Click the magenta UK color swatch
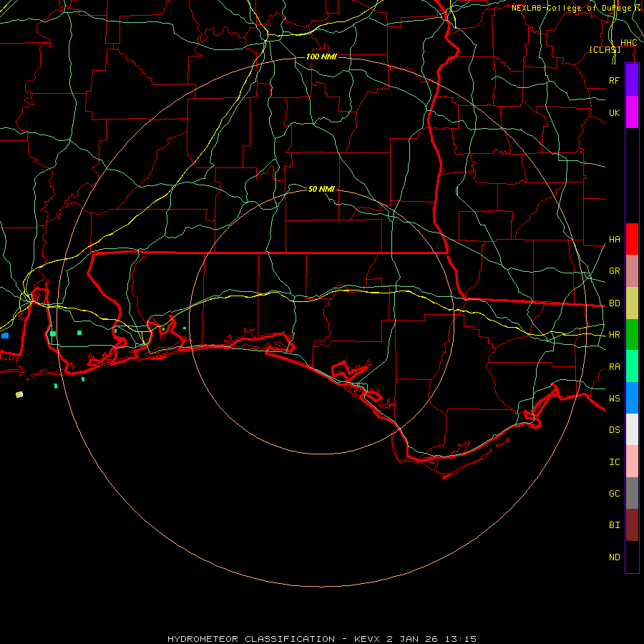This screenshot has height=644, width=644. (x=632, y=112)
